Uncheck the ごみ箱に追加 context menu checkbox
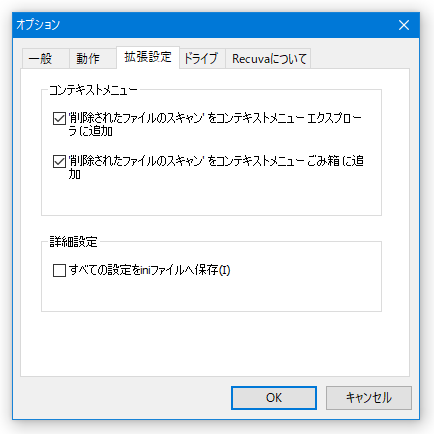The height and width of the screenshot is (434, 434). [x=59, y=162]
